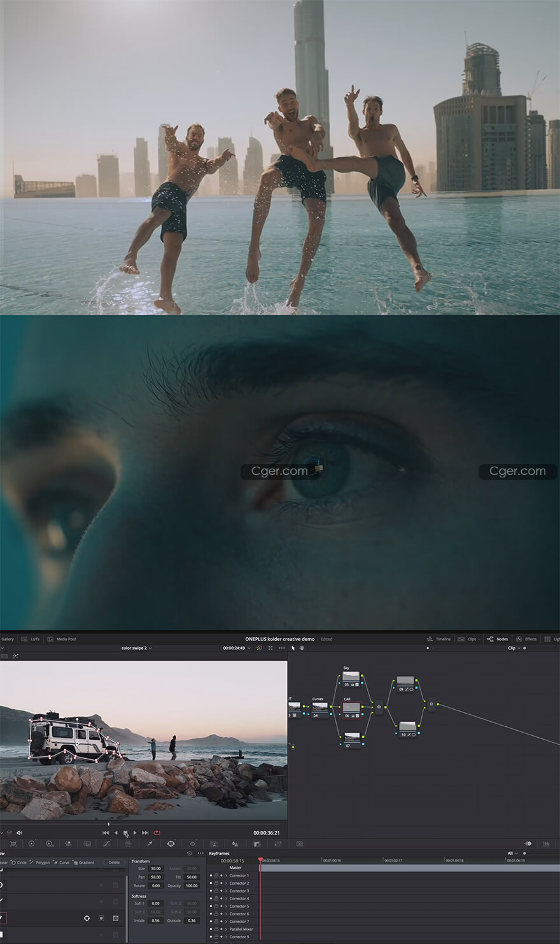Image resolution: width=560 pixels, height=944 pixels.
Task: Expand the Corrector 2 keyframe track
Action: click(226, 884)
